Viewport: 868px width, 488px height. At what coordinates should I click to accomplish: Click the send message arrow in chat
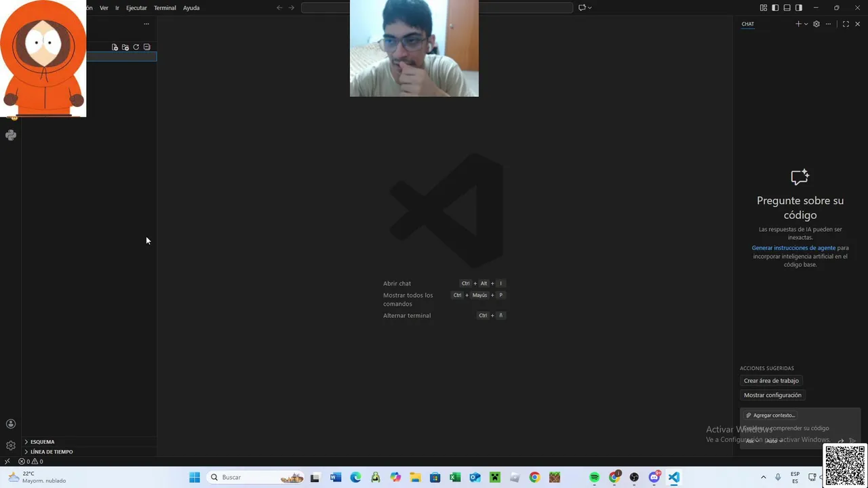(x=852, y=441)
